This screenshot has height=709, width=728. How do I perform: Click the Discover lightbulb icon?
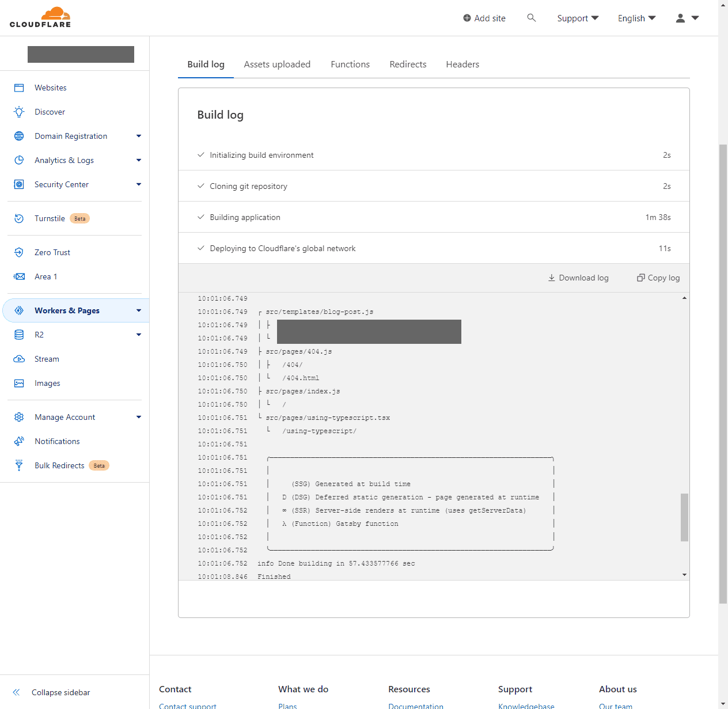19,112
